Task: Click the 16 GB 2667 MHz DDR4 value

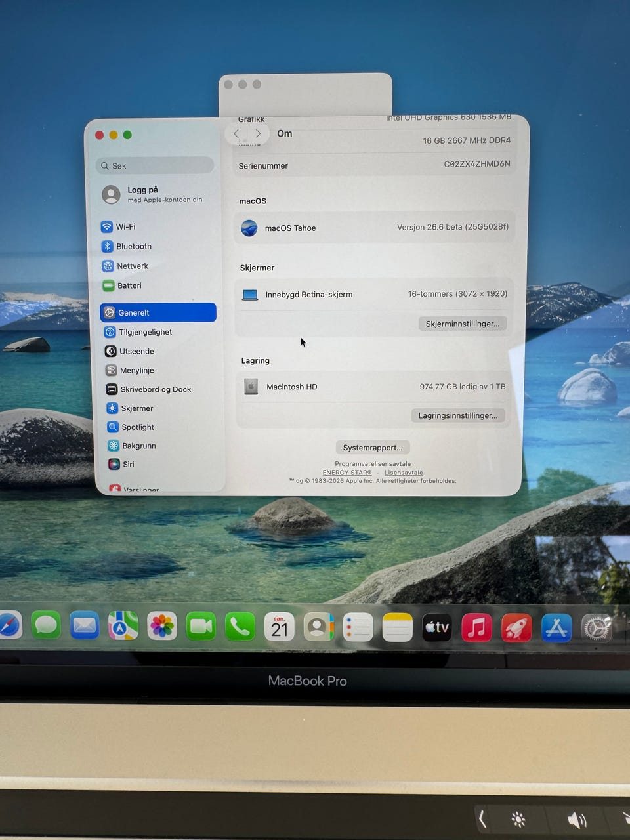Action: pyautogui.click(x=467, y=140)
